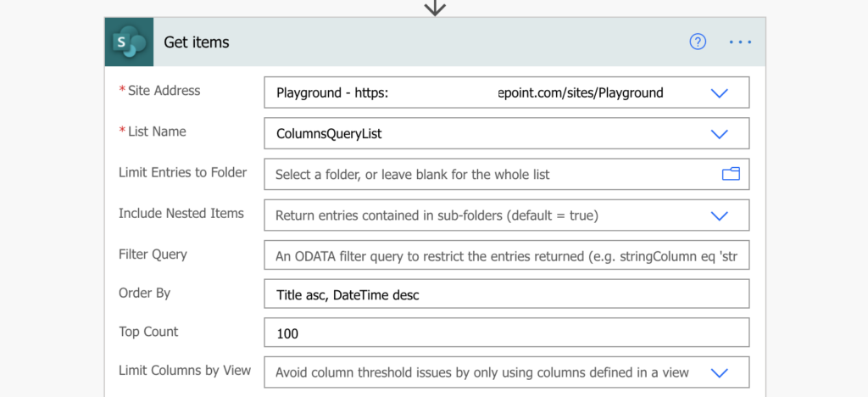This screenshot has height=397, width=868.
Task: Click the Top Count field showing 100
Action: (x=507, y=333)
